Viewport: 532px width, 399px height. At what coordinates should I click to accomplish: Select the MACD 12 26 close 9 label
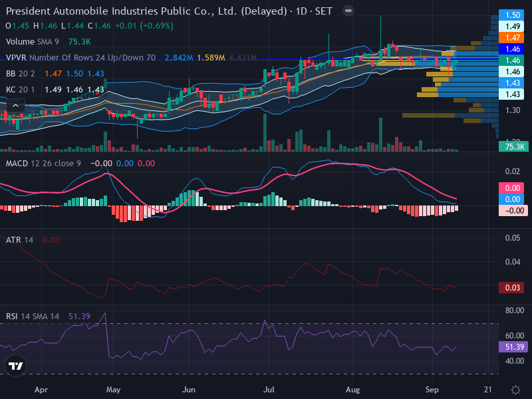pos(43,163)
